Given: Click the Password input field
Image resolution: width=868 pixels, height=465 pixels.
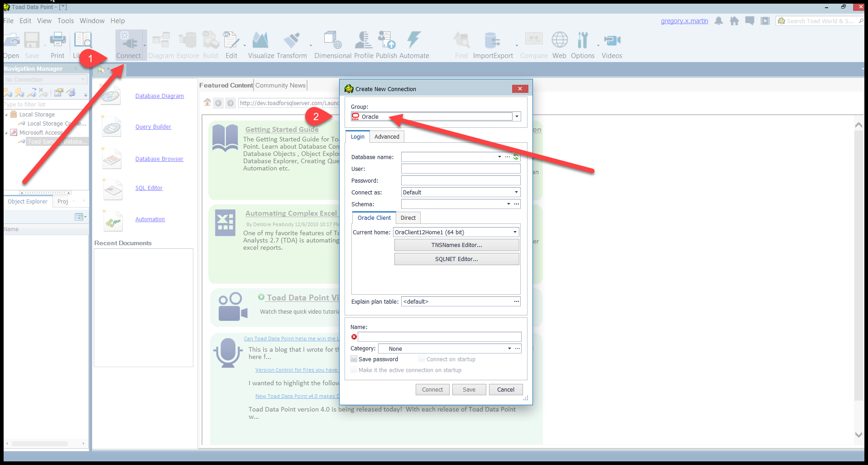Looking at the screenshot, I should click(x=461, y=180).
